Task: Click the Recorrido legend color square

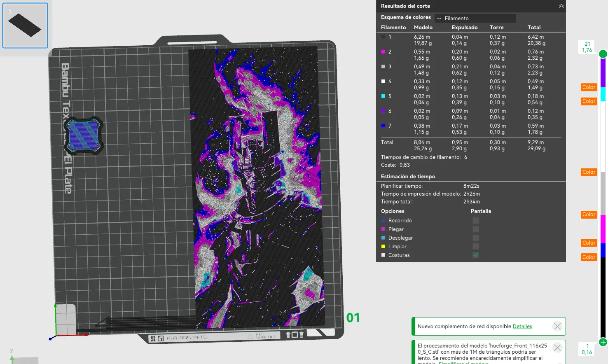Action: click(x=383, y=221)
